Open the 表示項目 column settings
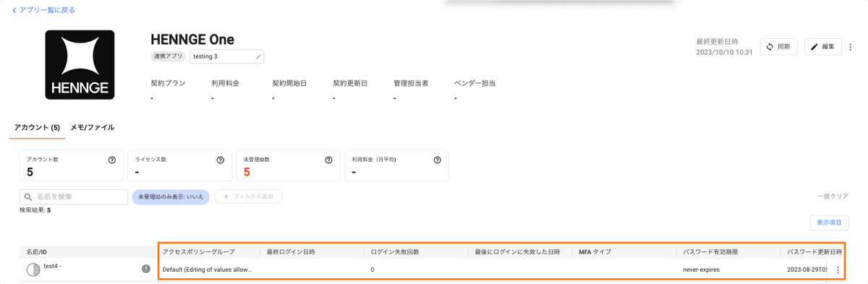This screenshot has height=284, width=868. point(829,223)
